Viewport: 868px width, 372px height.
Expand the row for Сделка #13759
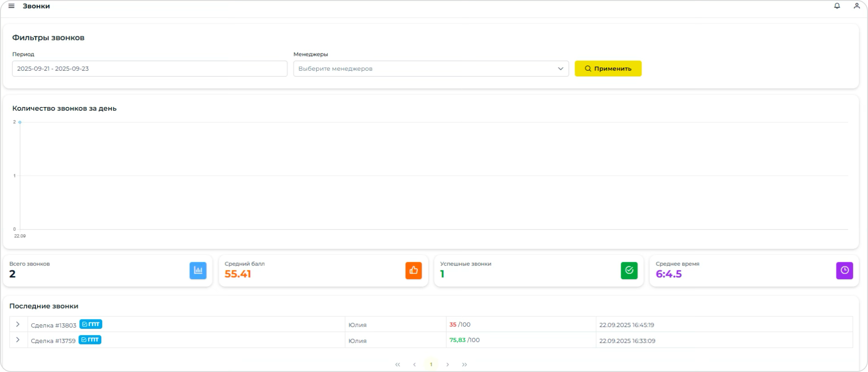coord(18,340)
